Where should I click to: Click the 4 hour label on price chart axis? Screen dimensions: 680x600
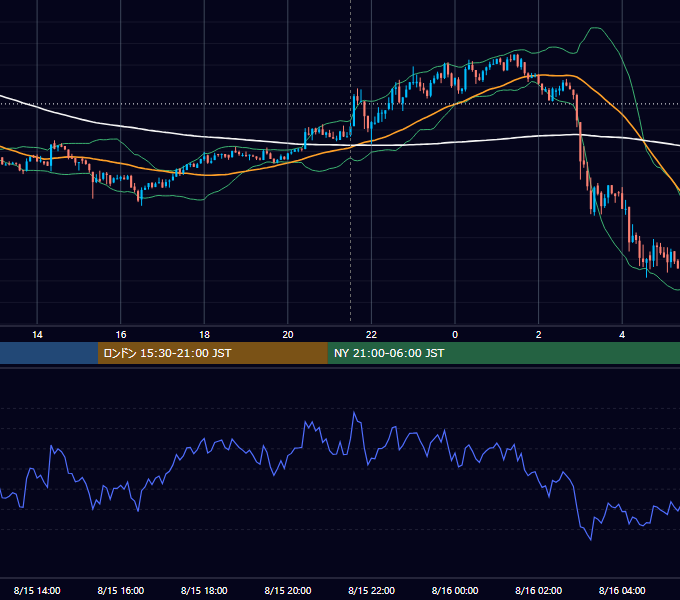tap(622, 335)
